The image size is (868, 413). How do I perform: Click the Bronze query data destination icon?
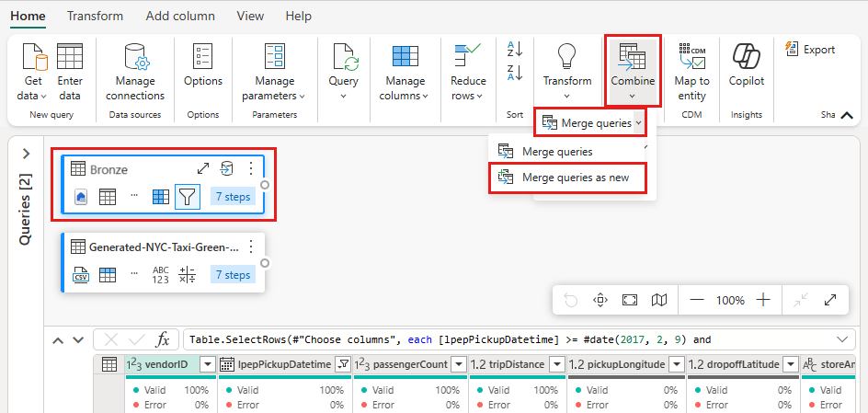click(x=226, y=169)
